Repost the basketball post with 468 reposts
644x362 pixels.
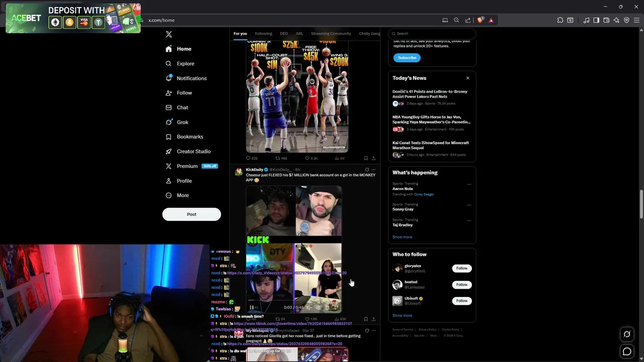(x=281, y=158)
